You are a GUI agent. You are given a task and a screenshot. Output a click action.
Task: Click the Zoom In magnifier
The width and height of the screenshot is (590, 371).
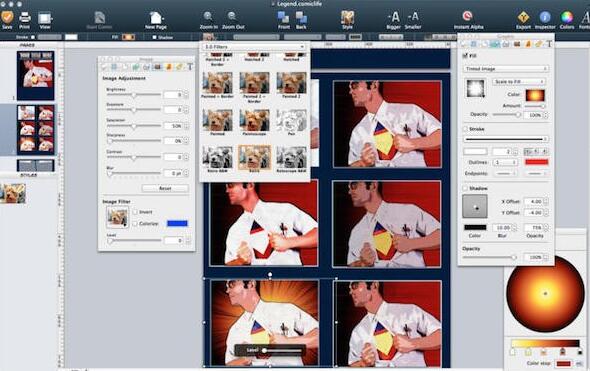point(208,17)
